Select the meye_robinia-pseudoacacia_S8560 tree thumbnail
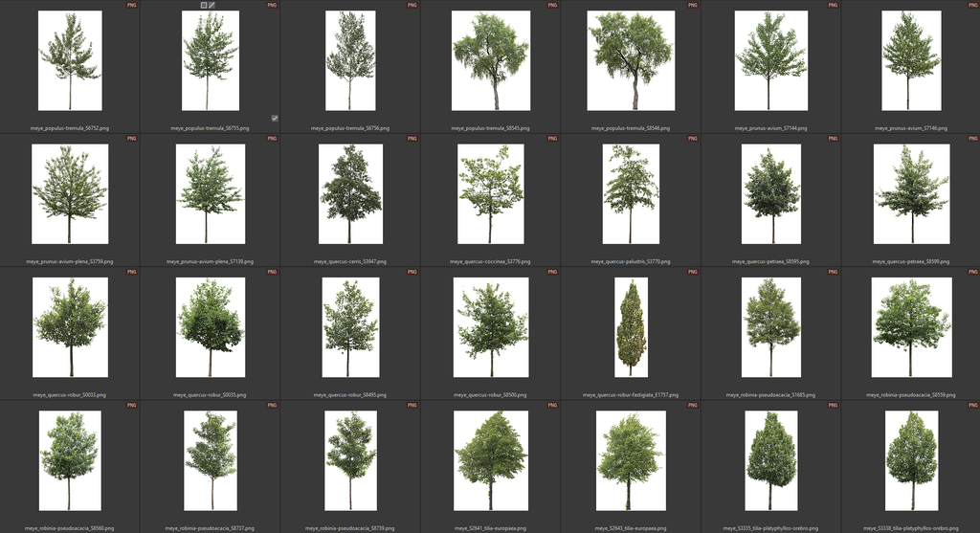This screenshot has height=533, width=980. point(69,460)
